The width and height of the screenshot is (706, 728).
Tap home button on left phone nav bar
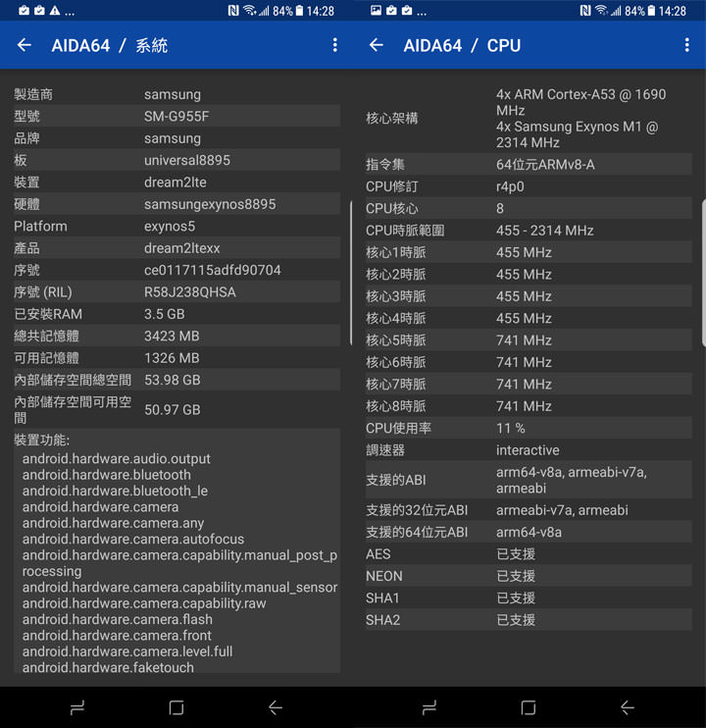click(x=176, y=707)
